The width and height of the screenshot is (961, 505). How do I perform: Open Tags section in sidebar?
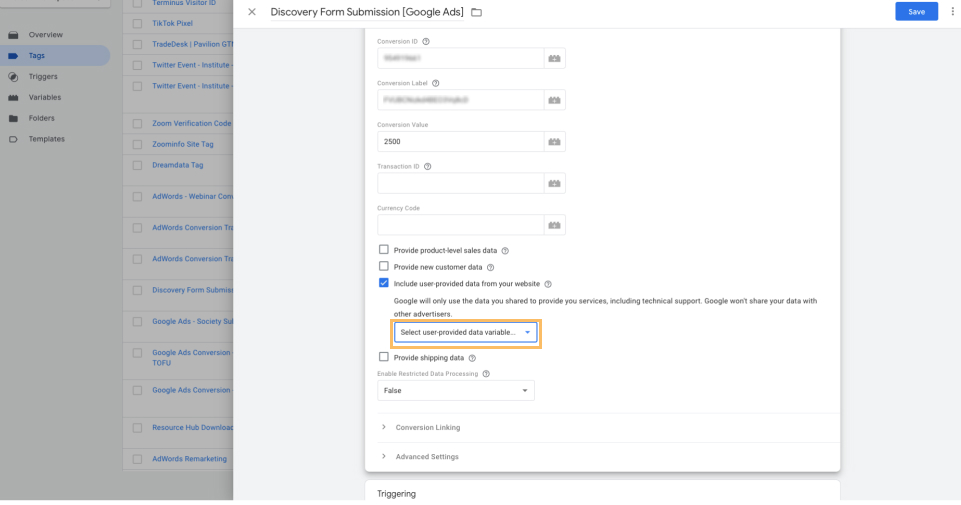click(x=37, y=56)
